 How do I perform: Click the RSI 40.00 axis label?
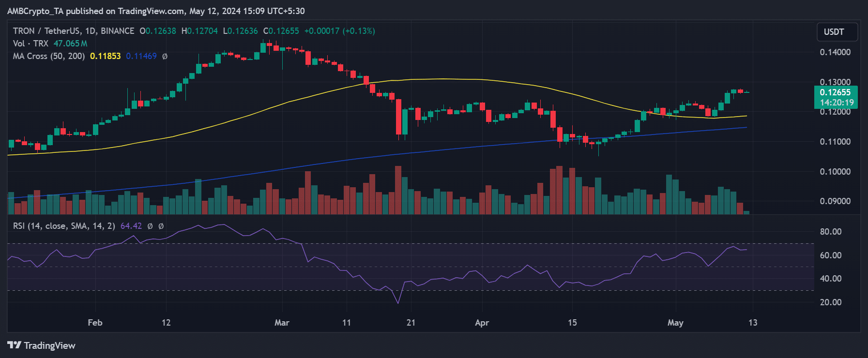pos(831,279)
